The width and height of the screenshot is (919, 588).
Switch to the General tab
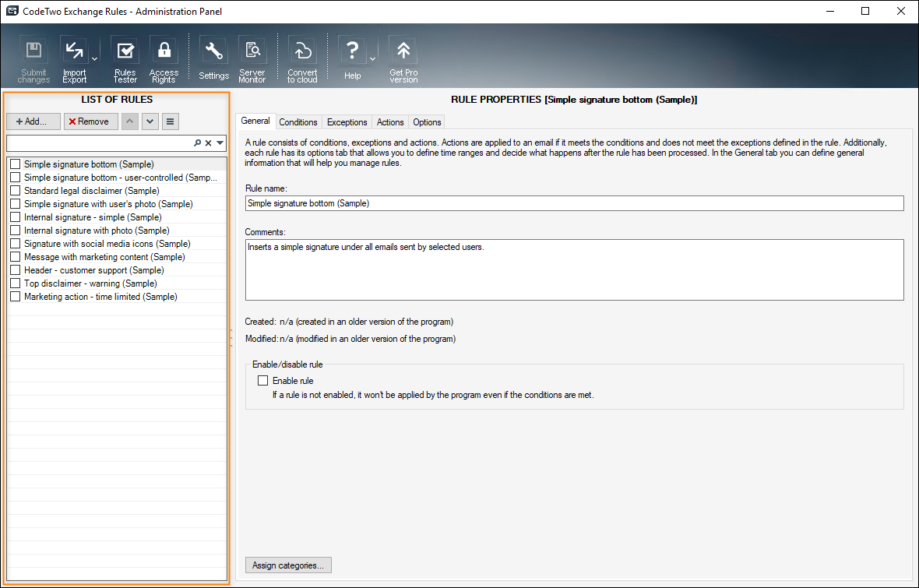click(255, 121)
